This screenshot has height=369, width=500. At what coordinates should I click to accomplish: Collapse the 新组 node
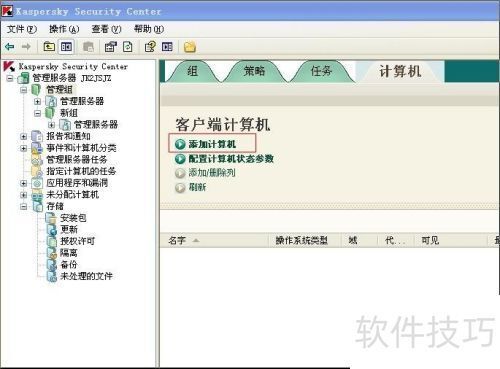[x=37, y=113]
